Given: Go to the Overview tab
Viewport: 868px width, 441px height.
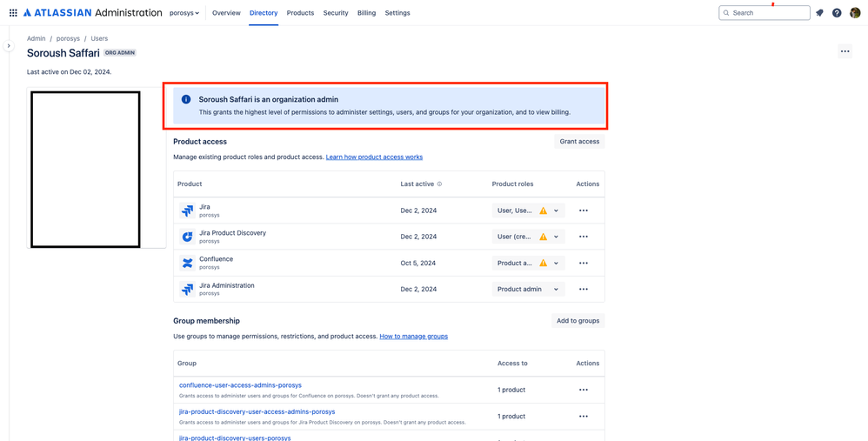Looking at the screenshot, I should [x=226, y=13].
